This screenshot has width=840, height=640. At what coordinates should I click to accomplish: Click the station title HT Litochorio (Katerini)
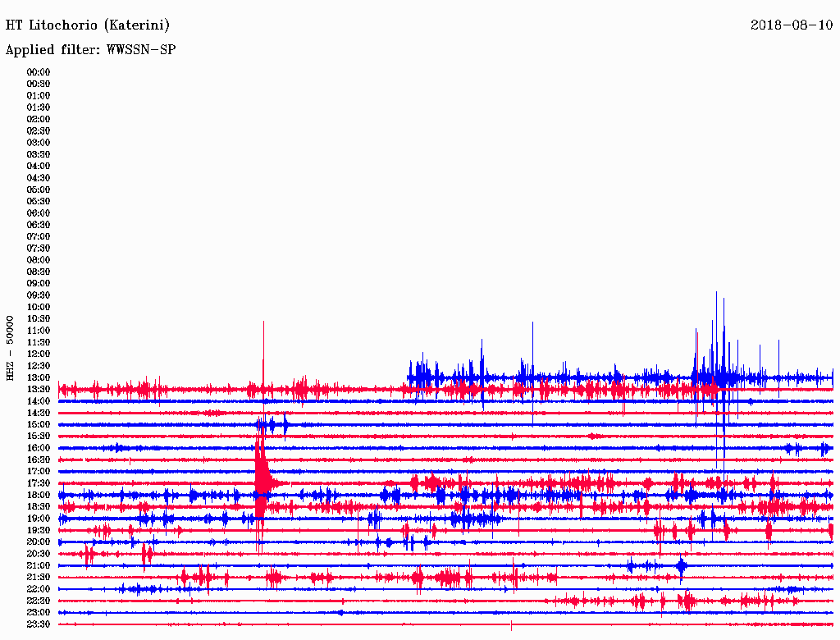[87, 25]
